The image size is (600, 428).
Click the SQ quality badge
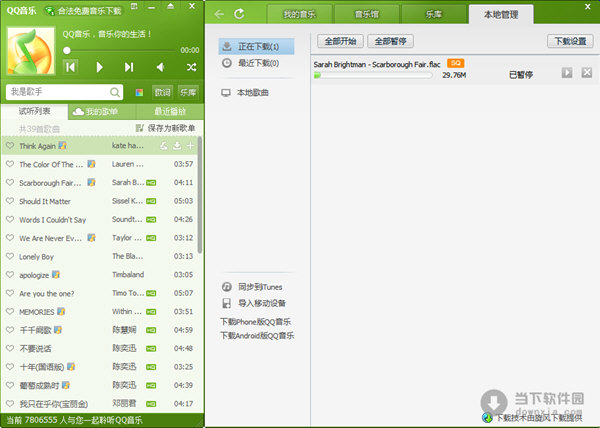point(455,63)
